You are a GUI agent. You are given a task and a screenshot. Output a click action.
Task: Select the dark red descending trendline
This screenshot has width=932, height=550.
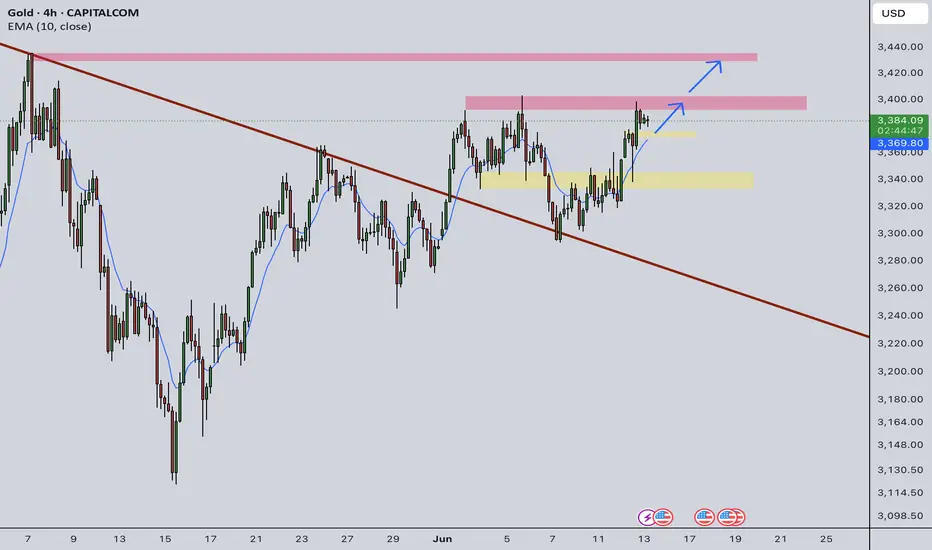434,190
